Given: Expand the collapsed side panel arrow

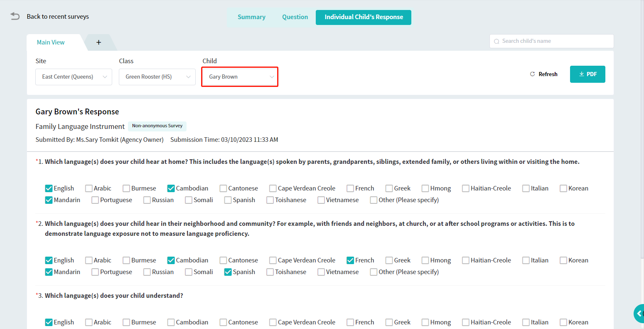Looking at the screenshot, I should point(639,314).
